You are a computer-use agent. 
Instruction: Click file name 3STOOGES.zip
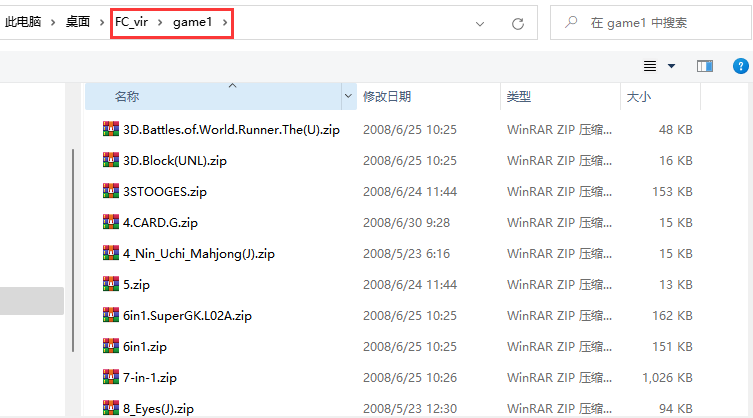click(x=165, y=192)
